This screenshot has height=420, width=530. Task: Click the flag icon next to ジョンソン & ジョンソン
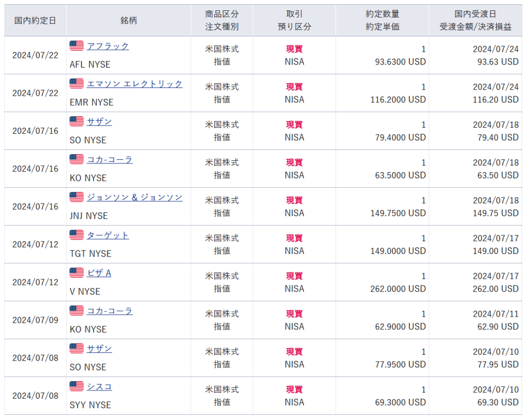77,197
